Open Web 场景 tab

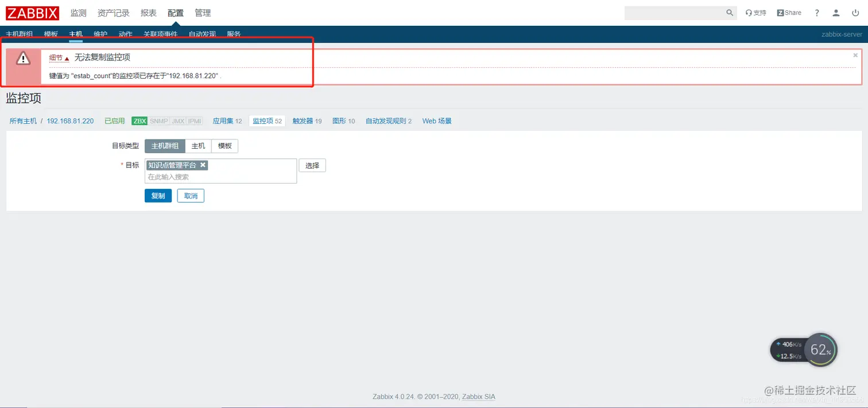(x=437, y=121)
